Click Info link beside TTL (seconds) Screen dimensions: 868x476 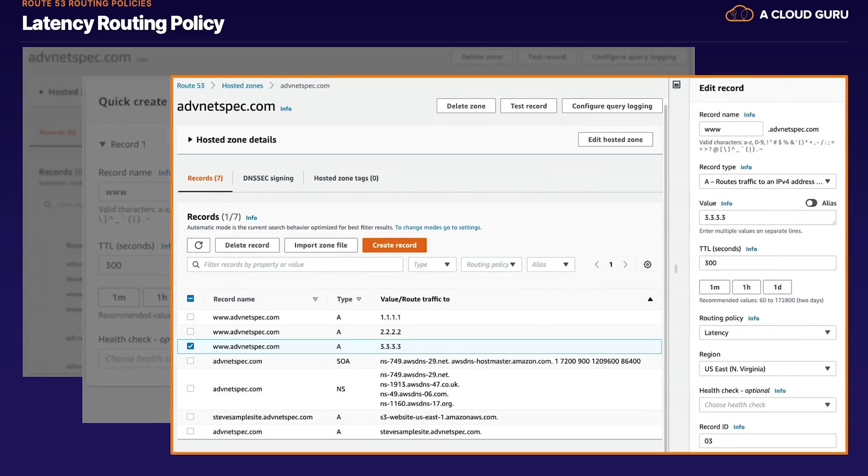coord(751,249)
